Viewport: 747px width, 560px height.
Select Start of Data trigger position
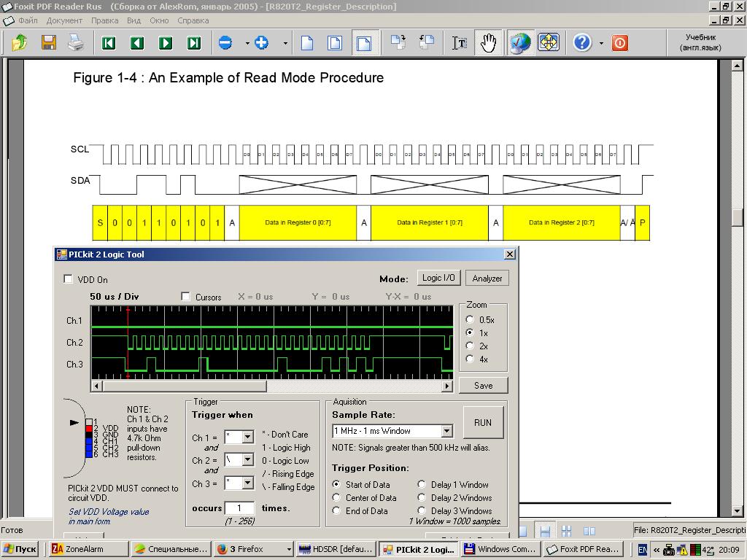(336, 484)
